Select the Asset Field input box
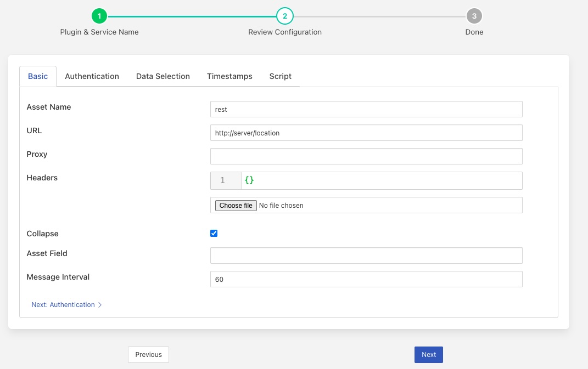The width and height of the screenshot is (588, 369). (366, 256)
